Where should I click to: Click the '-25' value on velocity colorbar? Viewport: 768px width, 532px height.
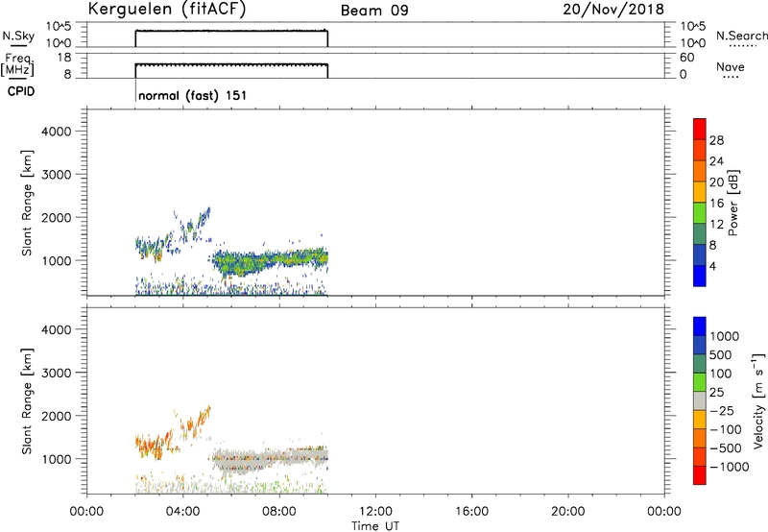[722, 411]
